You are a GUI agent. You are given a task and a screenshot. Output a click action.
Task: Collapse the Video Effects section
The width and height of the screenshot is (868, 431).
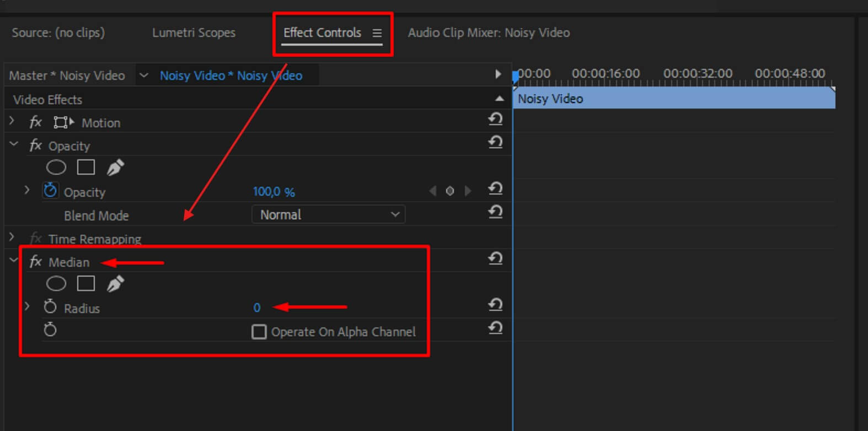point(500,99)
